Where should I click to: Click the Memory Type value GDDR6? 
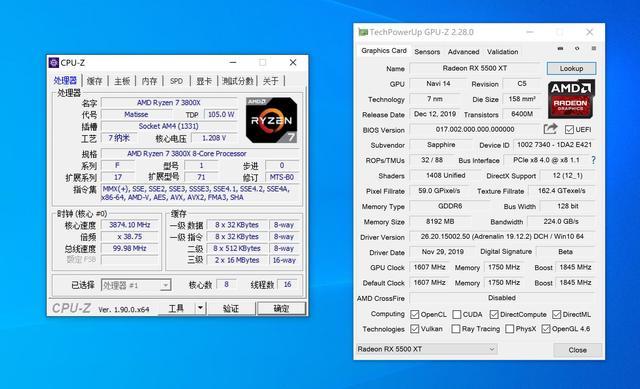pyautogui.click(x=450, y=206)
